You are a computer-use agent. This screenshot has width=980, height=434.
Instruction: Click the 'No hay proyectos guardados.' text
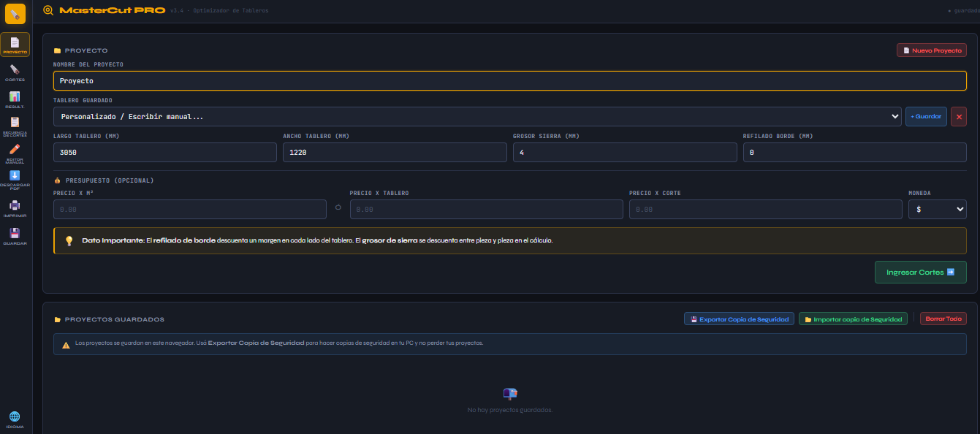pos(510,410)
